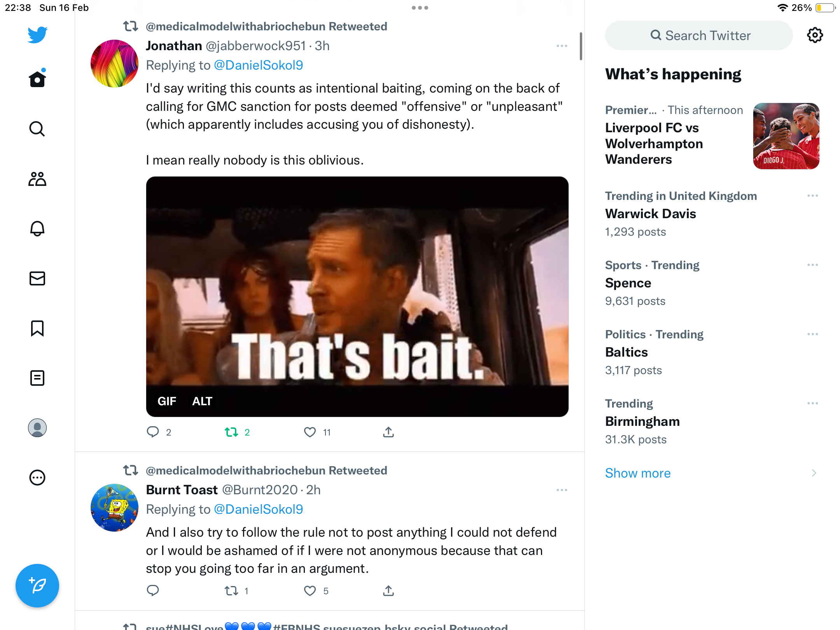The width and height of the screenshot is (840, 630).
Task: Open more options for Warwick Davis trend
Action: pyautogui.click(x=813, y=196)
